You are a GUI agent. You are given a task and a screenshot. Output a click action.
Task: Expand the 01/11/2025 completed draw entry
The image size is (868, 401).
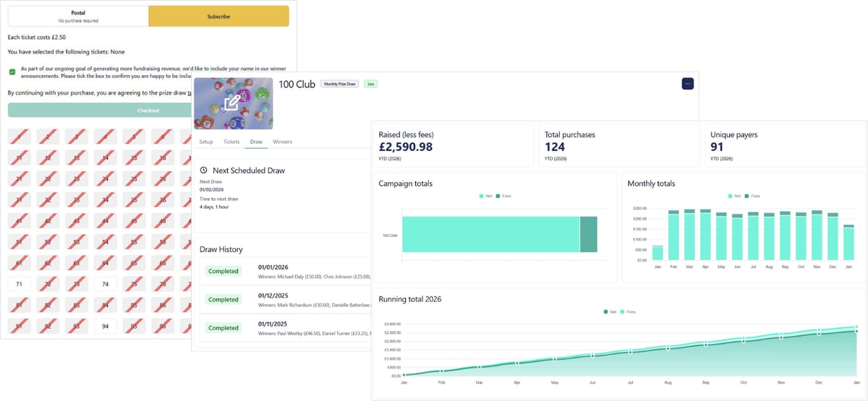286,327
